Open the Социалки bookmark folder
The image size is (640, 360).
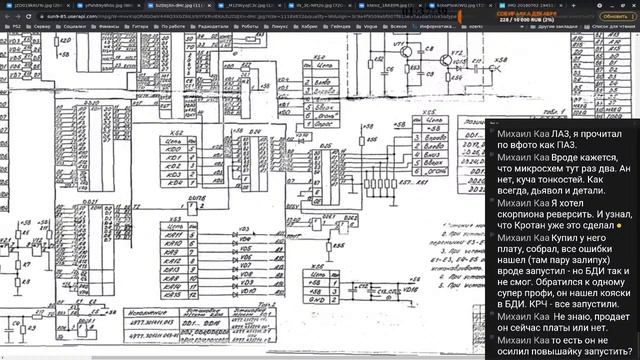71,27
